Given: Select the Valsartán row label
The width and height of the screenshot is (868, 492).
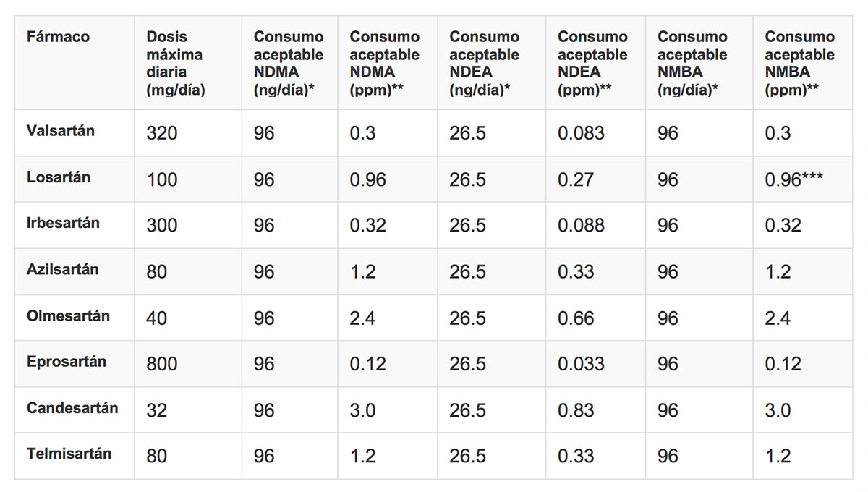Looking at the screenshot, I should [x=61, y=132].
